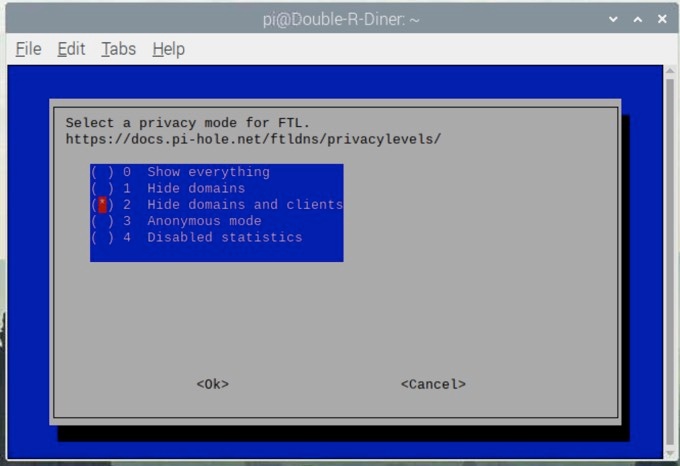Open the File menu
Image resolution: width=680 pixels, height=466 pixels.
(28, 49)
